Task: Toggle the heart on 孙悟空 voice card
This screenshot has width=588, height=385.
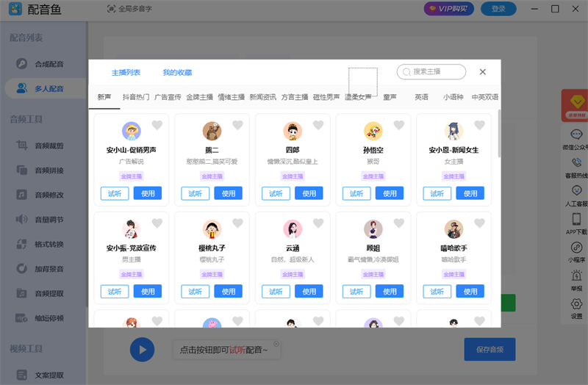Action: pyautogui.click(x=398, y=126)
